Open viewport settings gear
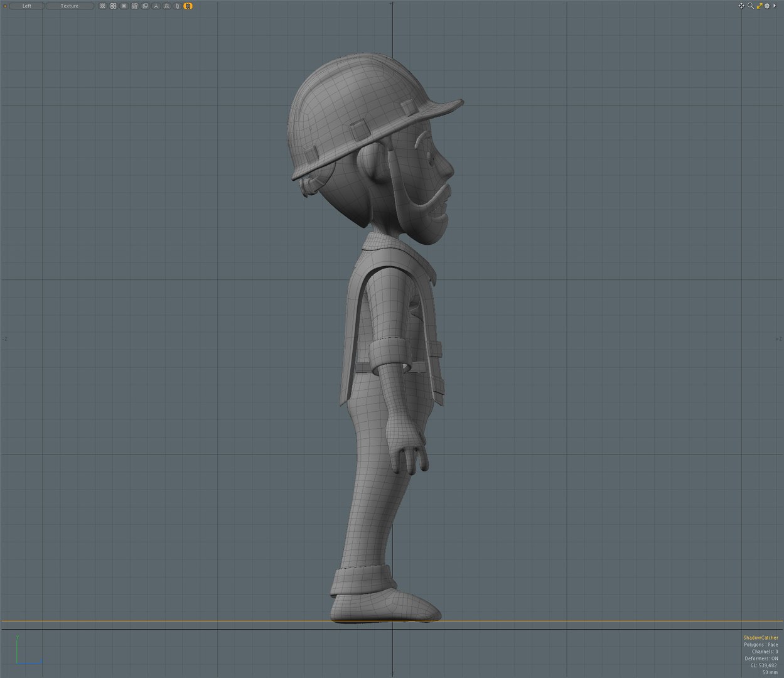Image resolution: width=784 pixels, height=678 pixels. (x=767, y=6)
